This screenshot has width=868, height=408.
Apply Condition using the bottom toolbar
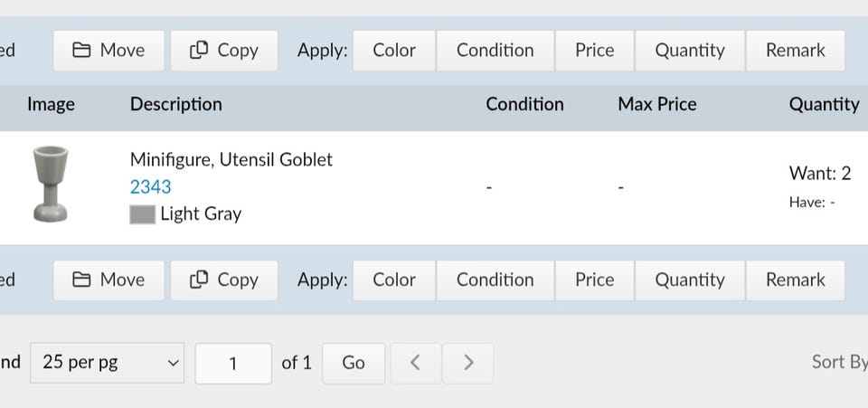(495, 280)
